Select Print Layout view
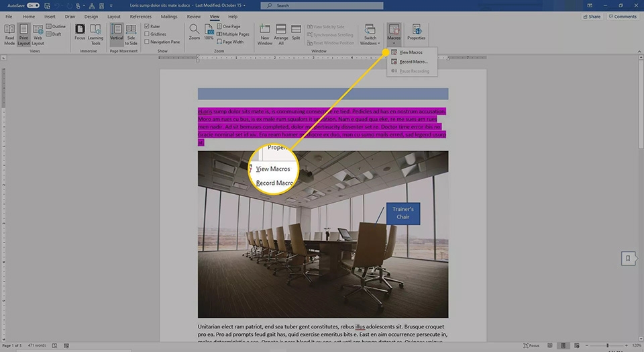Image resolution: width=644 pixels, height=352 pixels. point(24,34)
